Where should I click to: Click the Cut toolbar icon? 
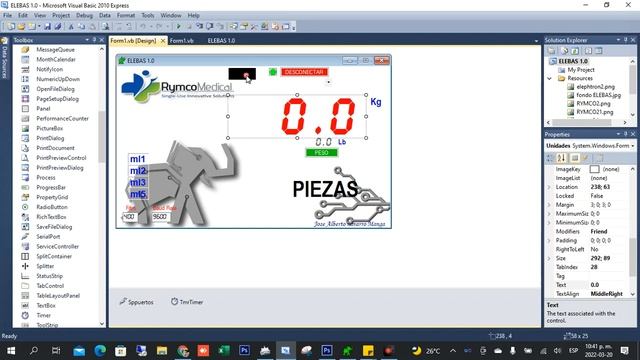[71, 27]
